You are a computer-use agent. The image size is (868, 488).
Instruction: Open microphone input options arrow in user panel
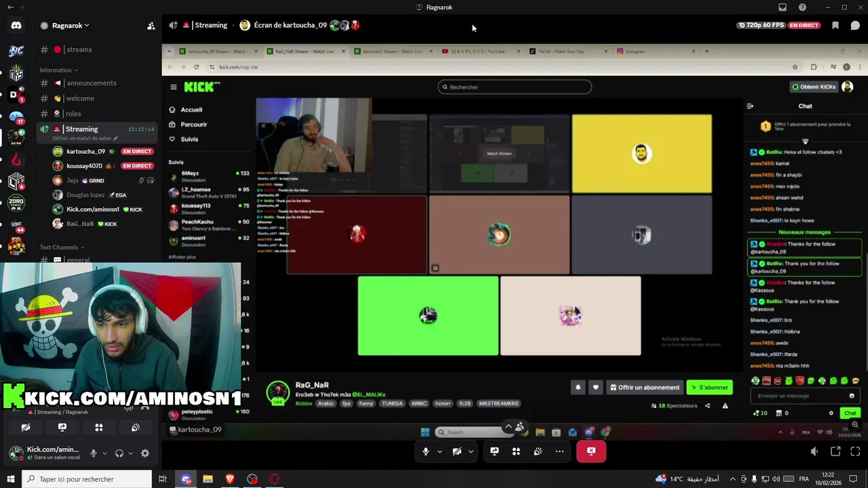[x=104, y=453]
